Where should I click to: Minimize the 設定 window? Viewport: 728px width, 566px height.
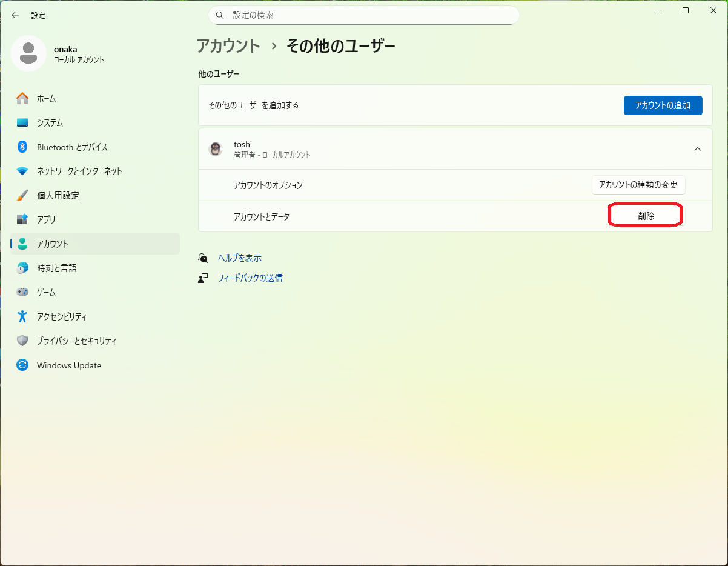click(x=657, y=10)
